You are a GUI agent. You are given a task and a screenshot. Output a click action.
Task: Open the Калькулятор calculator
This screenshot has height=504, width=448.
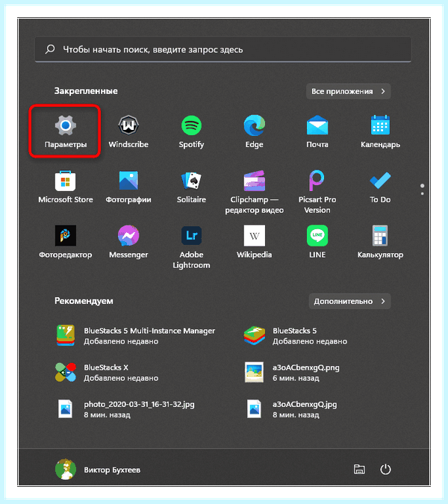(380, 242)
